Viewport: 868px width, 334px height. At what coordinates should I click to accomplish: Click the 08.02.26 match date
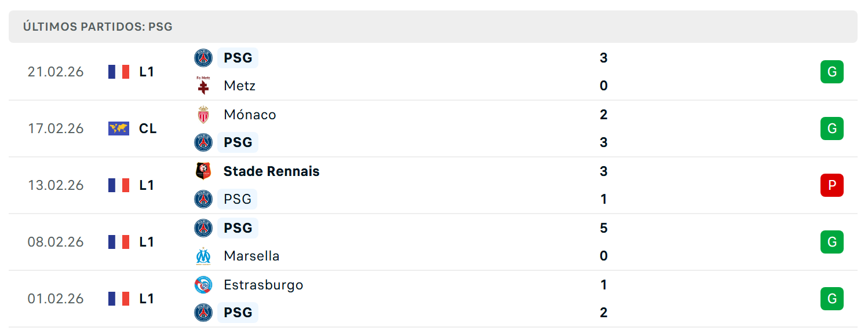(56, 242)
